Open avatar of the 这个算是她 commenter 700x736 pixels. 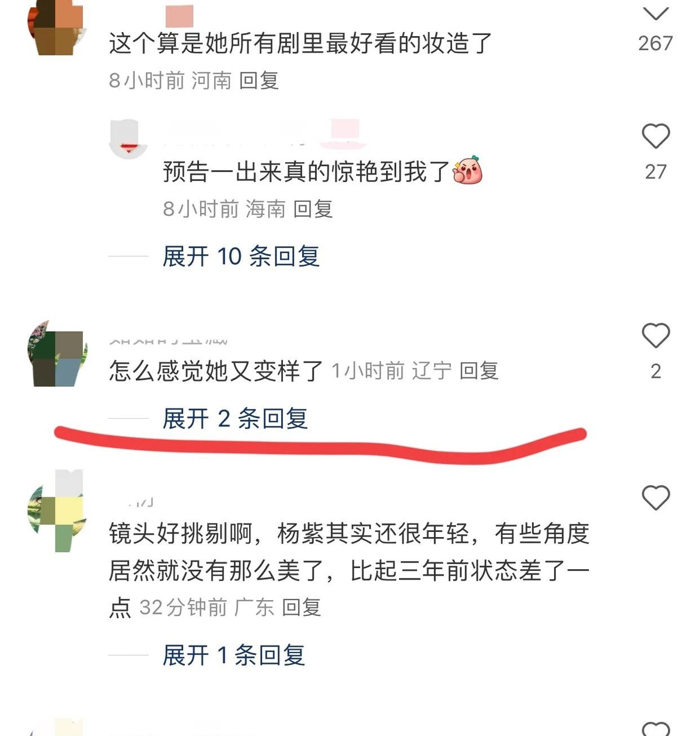[x=56, y=27]
